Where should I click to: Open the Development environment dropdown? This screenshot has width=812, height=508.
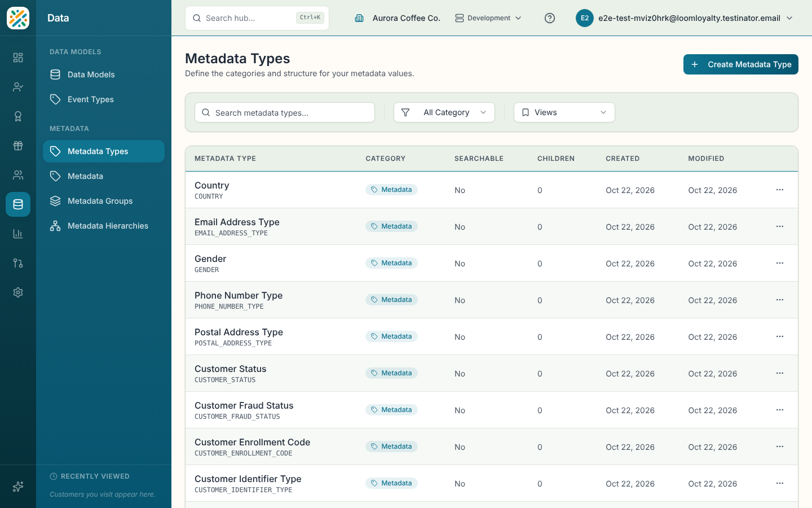[488, 18]
